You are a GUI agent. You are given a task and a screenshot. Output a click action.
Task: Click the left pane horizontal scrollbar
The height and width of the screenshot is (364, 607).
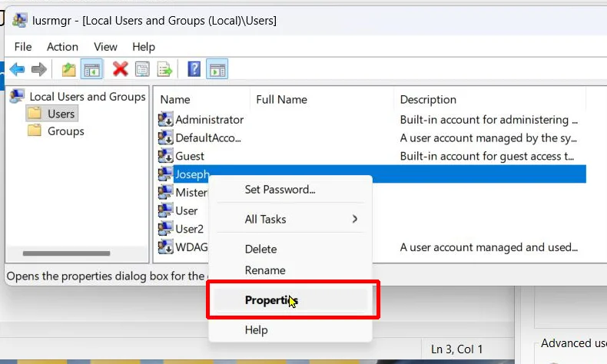coord(66,253)
